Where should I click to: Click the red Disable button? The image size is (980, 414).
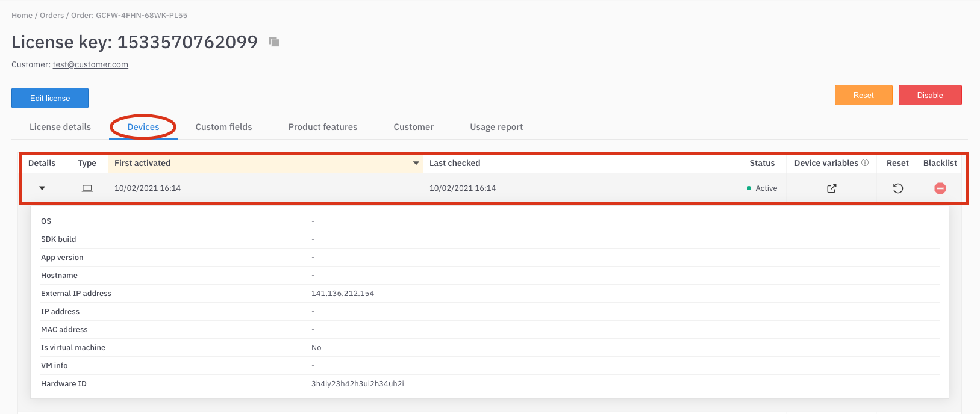(x=929, y=95)
